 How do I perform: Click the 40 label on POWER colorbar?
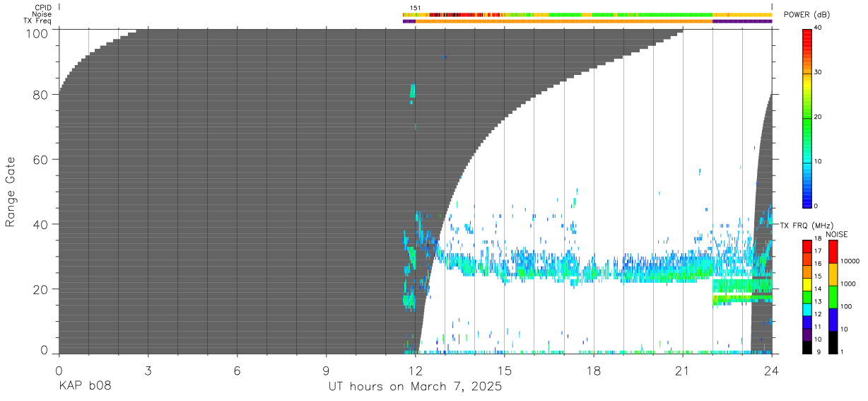tap(819, 28)
